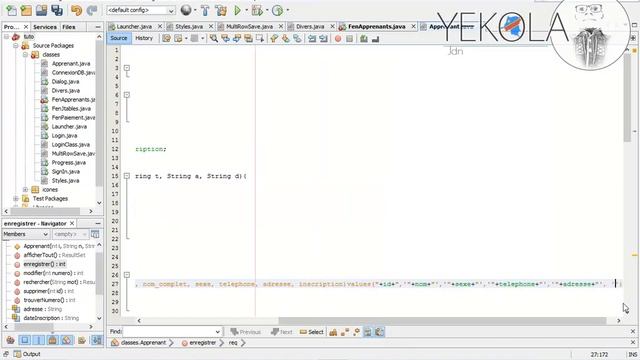
Task: Click the Debug Project icon
Action: [257, 10]
